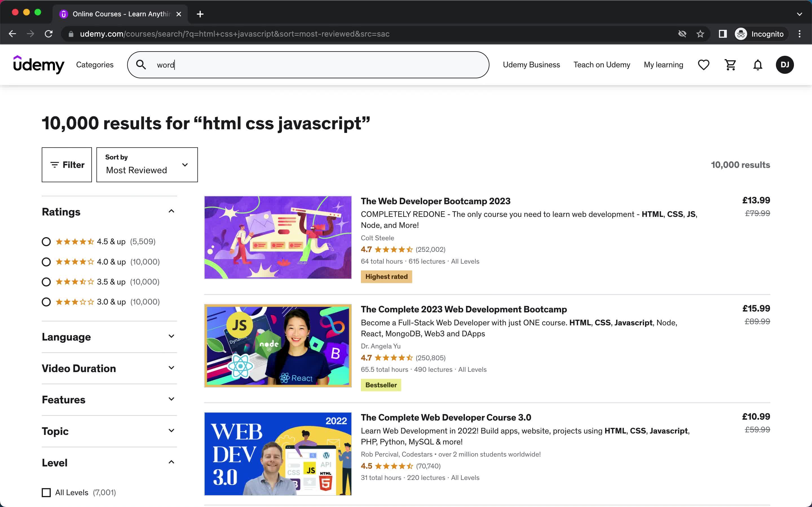Click the camera-off icon in address bar

pos(682,33)
